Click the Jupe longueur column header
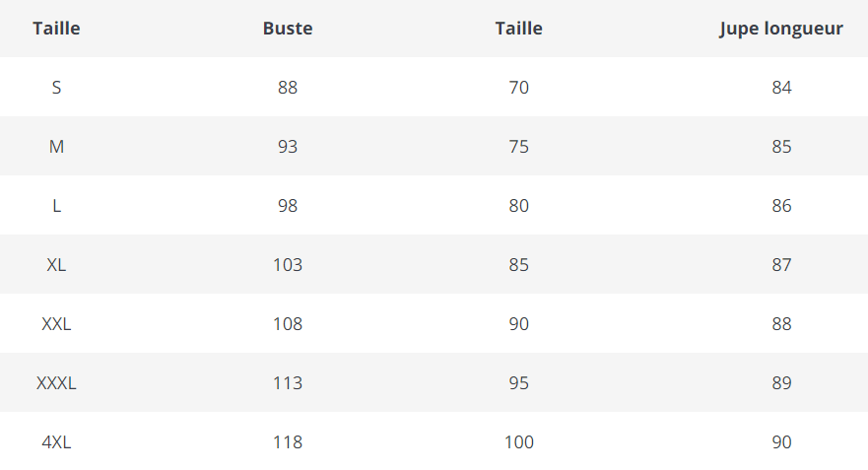The image size is (868, 470). click(781, 29)
